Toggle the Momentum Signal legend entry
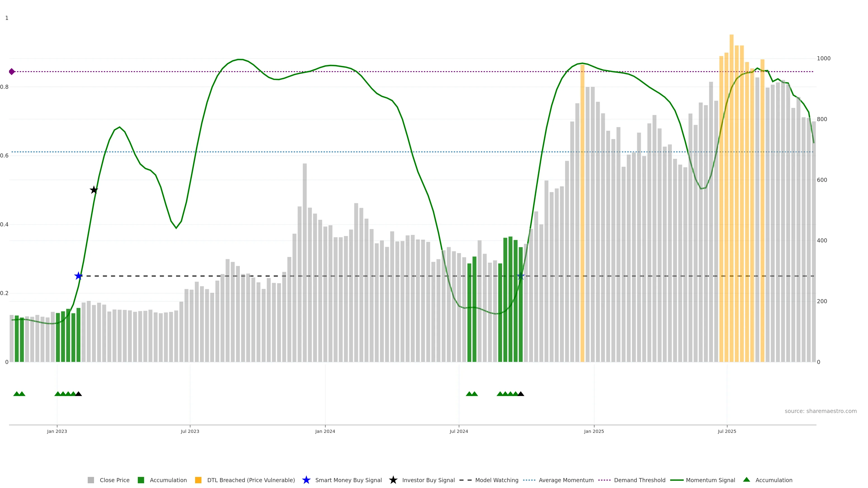The width and height of the screenshot is (868, 488). click(x=710, y=480)
